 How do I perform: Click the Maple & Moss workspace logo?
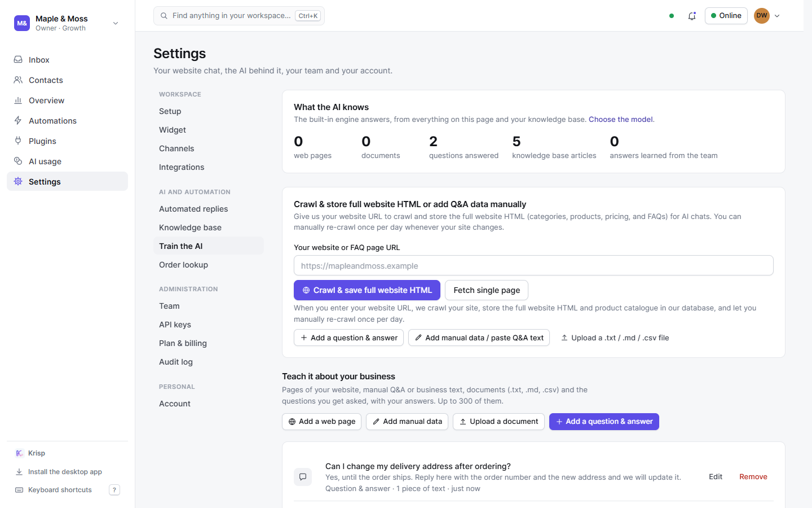click(x=22, y=23)
